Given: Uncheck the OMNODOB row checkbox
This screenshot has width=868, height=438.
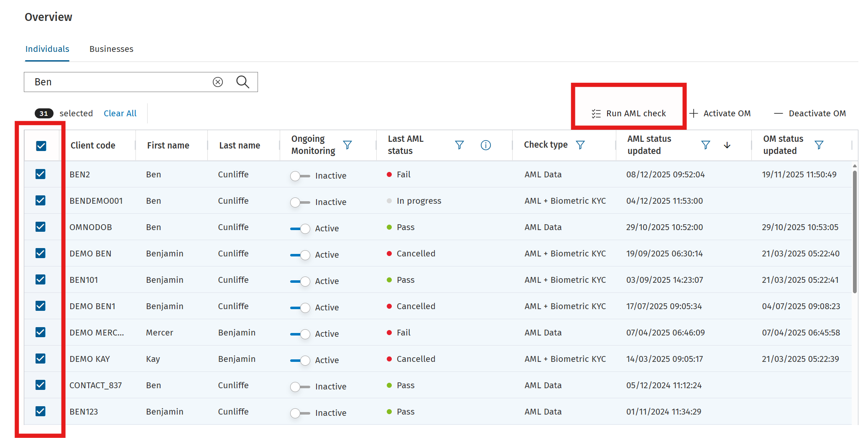Looking at the screenshot, I should pos(41,227).
